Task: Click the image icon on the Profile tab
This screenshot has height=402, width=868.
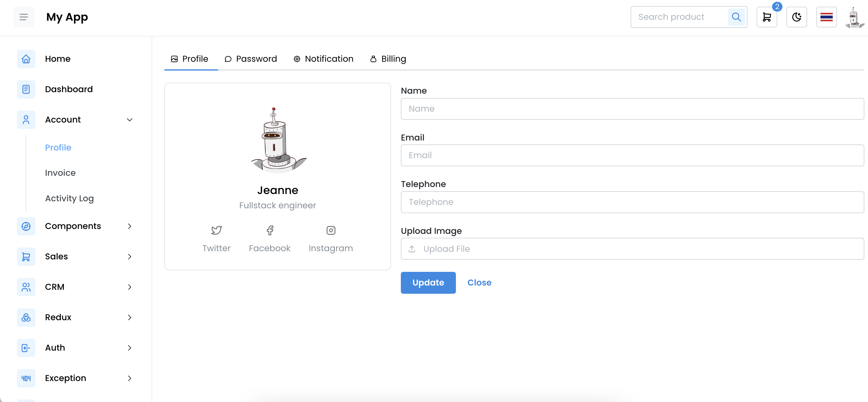Action: pyautogui.click(x=174, y=59)
